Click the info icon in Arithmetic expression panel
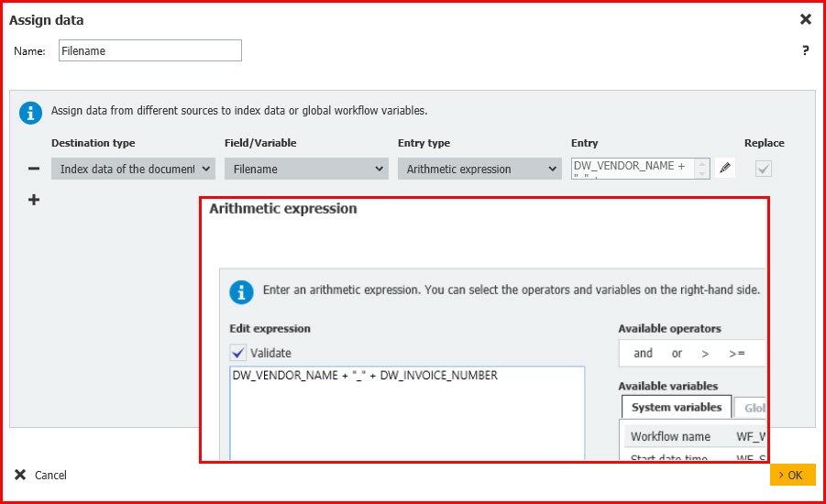 (241, 291)
